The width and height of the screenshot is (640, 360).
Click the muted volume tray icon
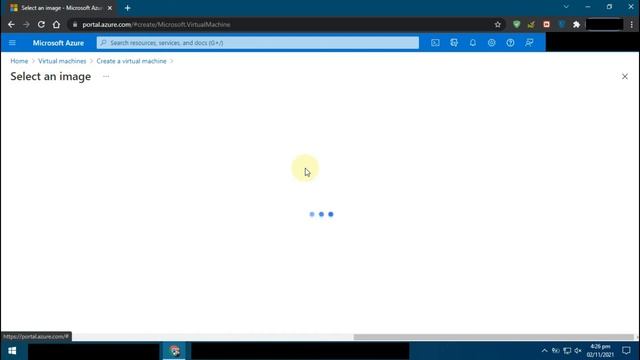578,351
